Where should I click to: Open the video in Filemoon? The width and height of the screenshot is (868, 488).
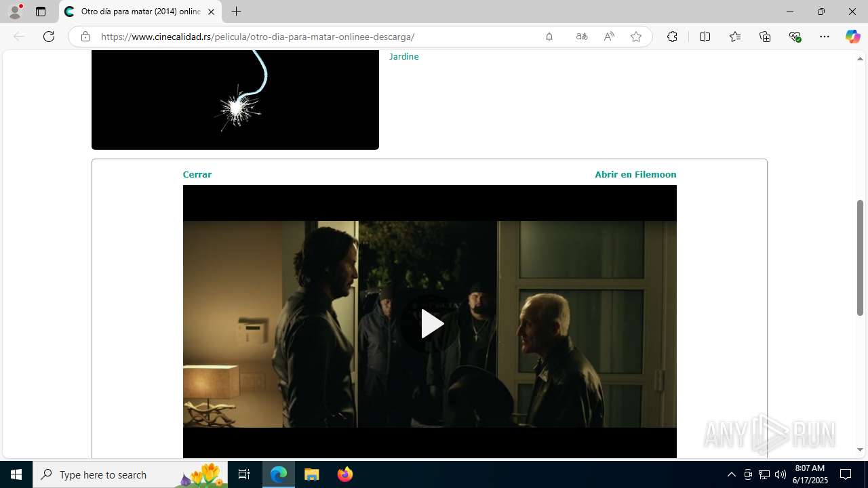[635, 174]
